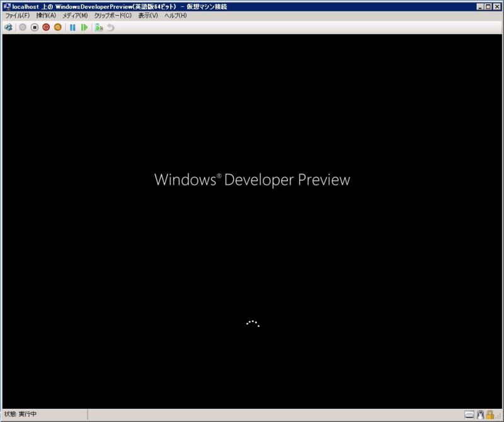Open the 表示(V) menu
Screen dimensions: 504x422
point(148,15)
